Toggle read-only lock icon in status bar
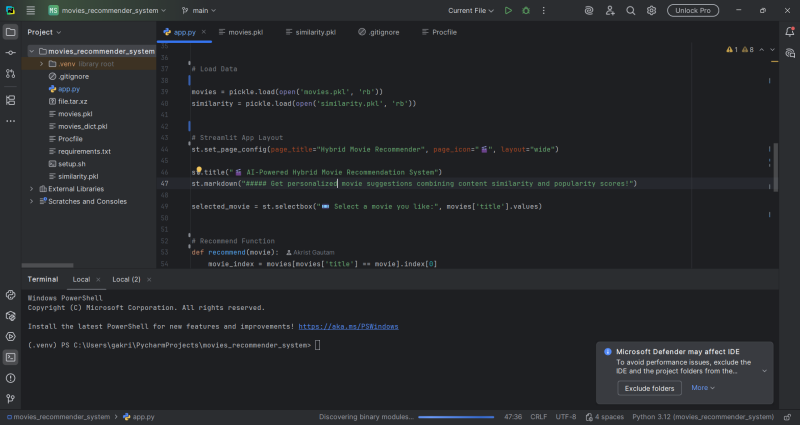The width and height of the screenshot is (800, 425). [788, 416]
